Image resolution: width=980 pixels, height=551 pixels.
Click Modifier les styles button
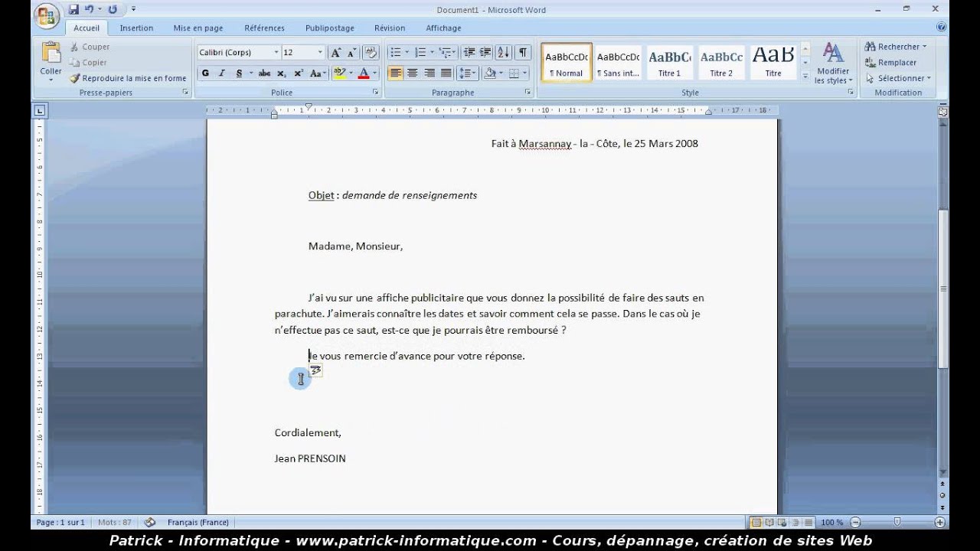tap(833, 63)
